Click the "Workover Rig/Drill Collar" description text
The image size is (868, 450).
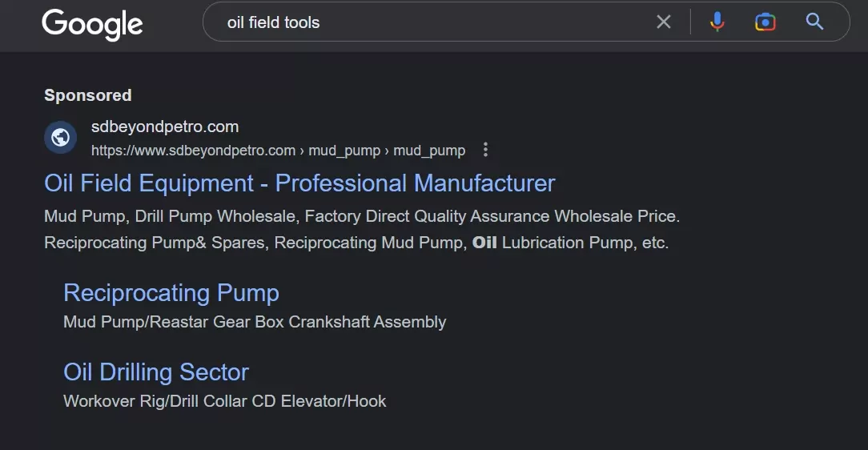pos(224,401)
